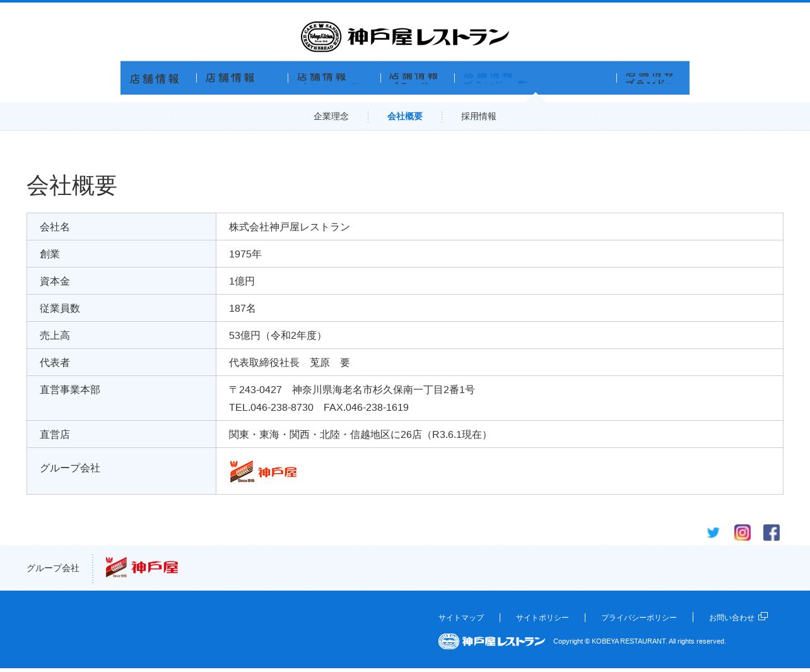The width and height of the screenshot is (810, 672).
Task: Click the 神戸屋 logo in グループ会社 table row
Action: pos(264,472)
